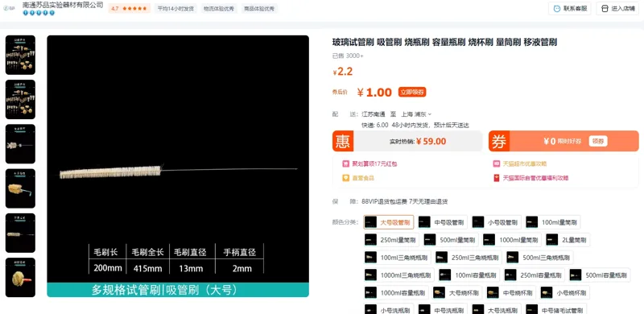This screenshot has height=314, width=644.
Task: Select the 500ml容量瓶刷 variant
Action: pyautogui.click(x=600, y=275)
